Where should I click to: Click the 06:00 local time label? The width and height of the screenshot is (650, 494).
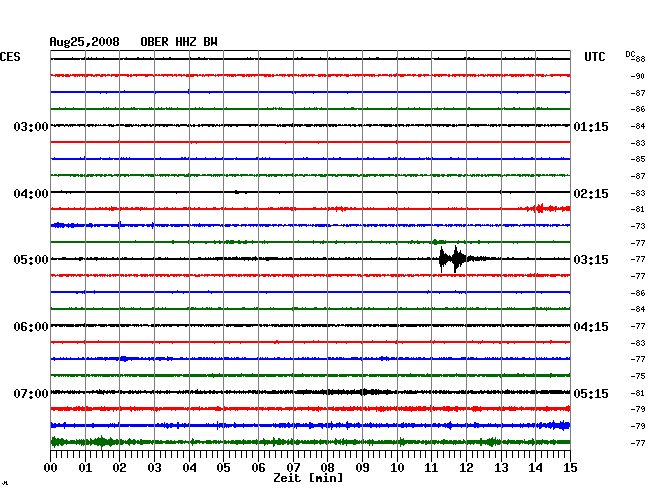31,327
